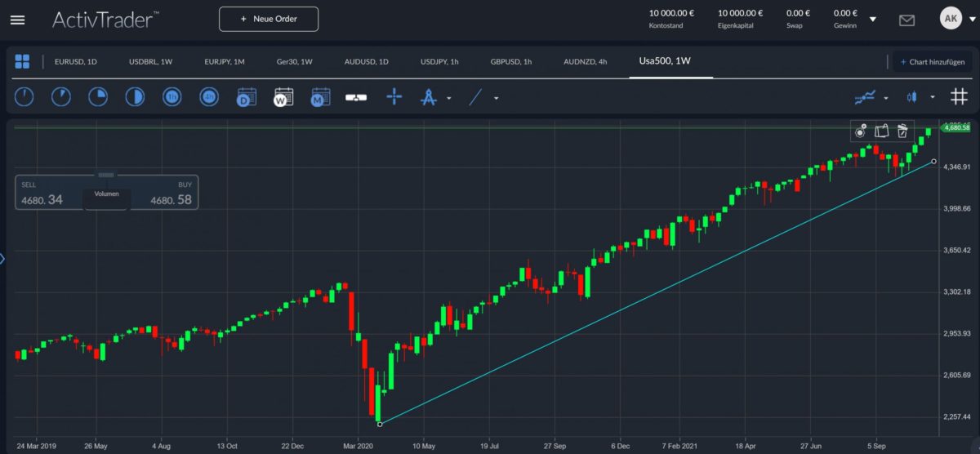Click the white bar measure tool icon
The height and width of the screenshot is (454, 980).
(357, 97)
